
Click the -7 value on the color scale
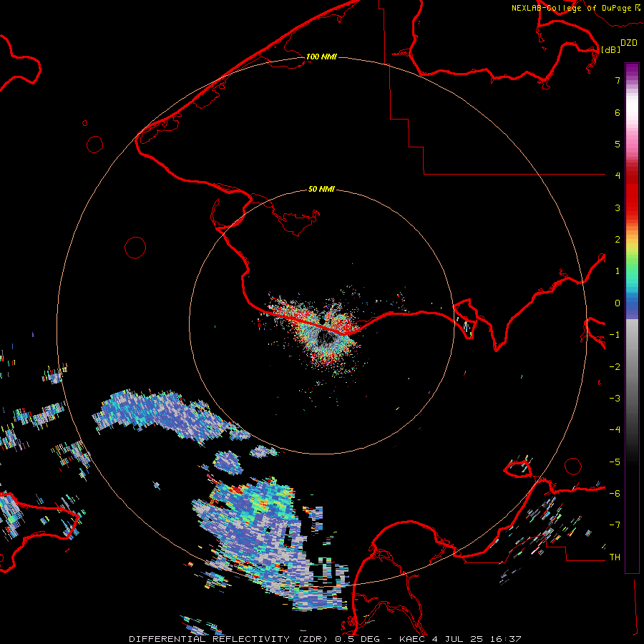[615, 525]
